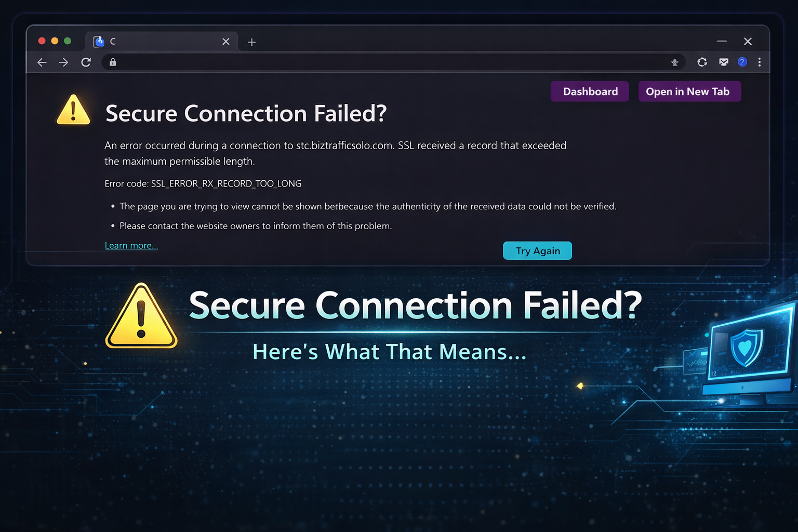Close the current browser tab
Image resolution: width=798 pixels, height=532 pixels.
(x=226, y=42)
